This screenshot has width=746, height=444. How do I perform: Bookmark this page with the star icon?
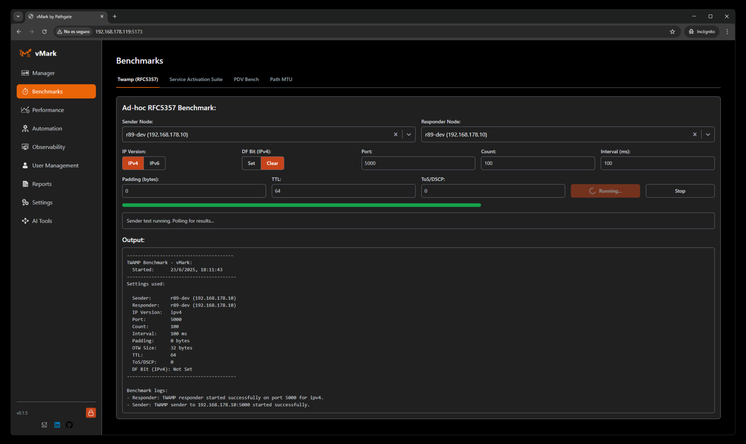pyautogui.click(x=672, y=31)
